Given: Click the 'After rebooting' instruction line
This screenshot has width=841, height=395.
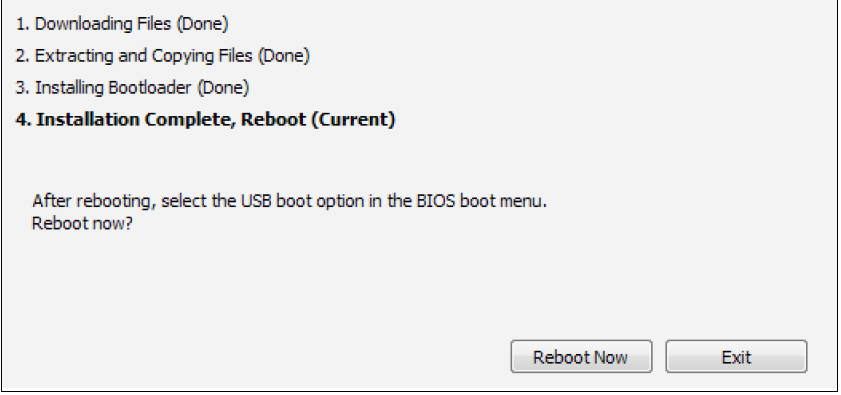Looking at the screenshot, I should coord(290,201).
